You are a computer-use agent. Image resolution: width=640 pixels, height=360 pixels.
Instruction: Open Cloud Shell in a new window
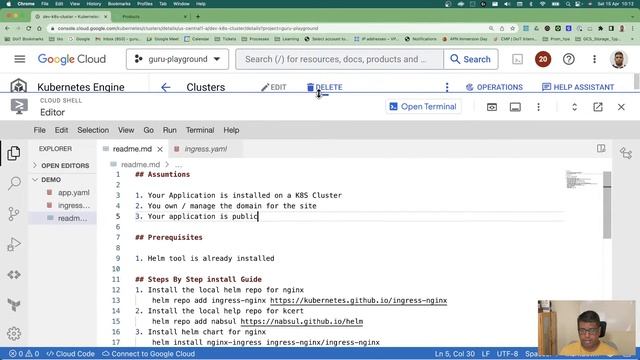click(598, 107)
